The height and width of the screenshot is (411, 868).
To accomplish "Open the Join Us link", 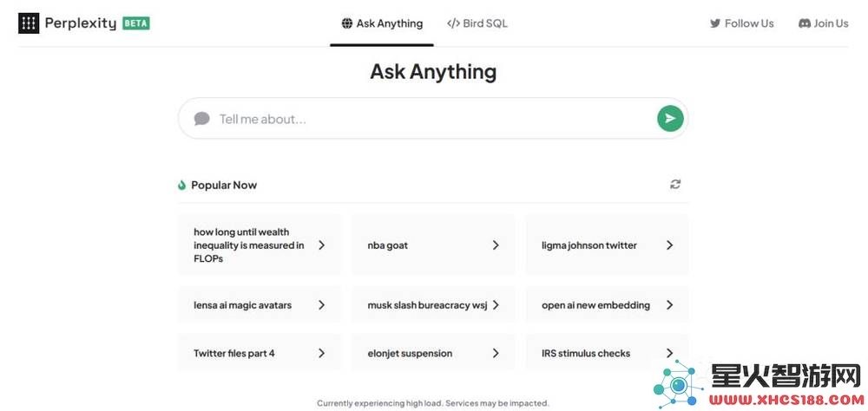I will [823, 23].
